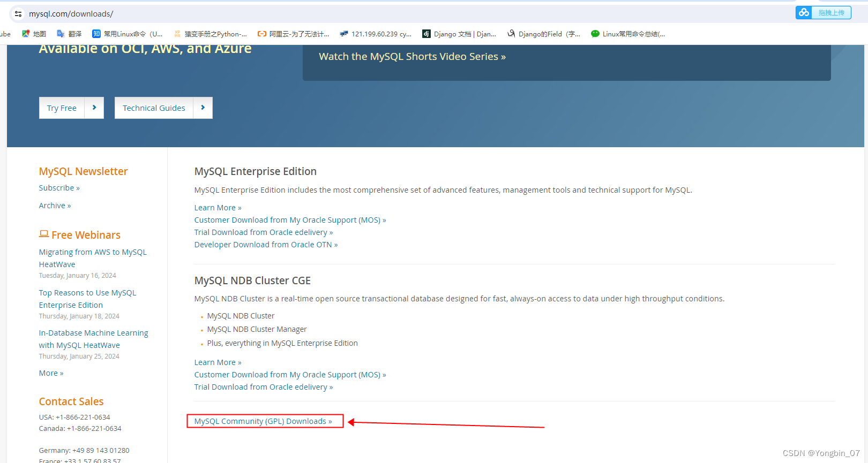Open the Contact Sales heading link
Screen dimensions: 868x463
pos(71,401)
